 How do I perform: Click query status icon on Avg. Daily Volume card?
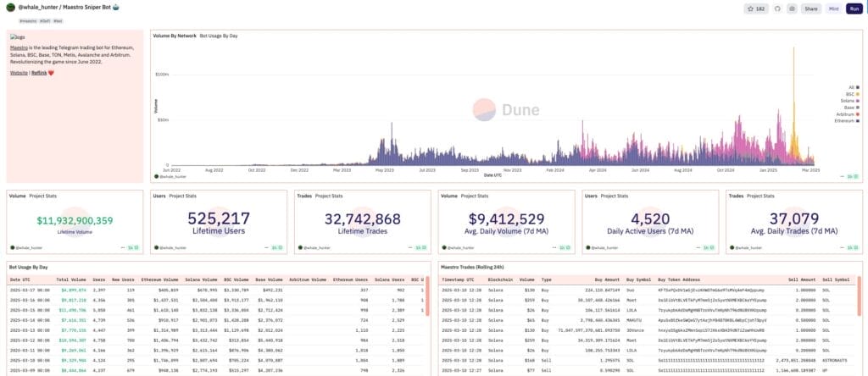564,248
